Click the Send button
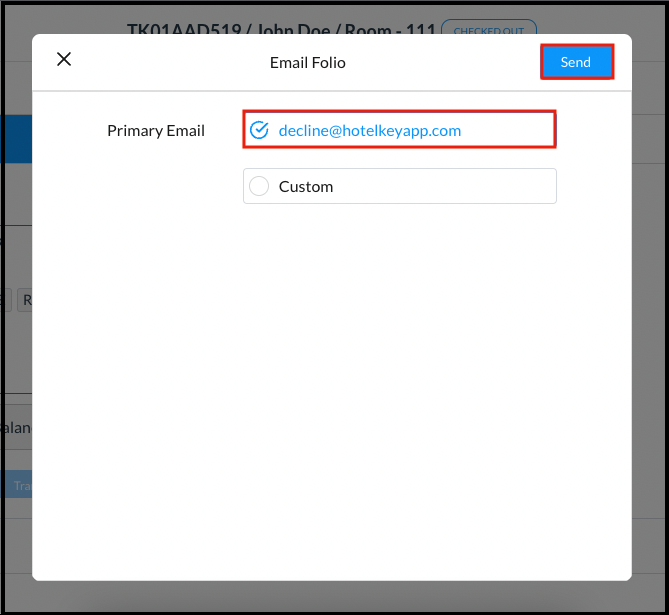The height and width of the screenshot is (615, 669). click(576, 62)
